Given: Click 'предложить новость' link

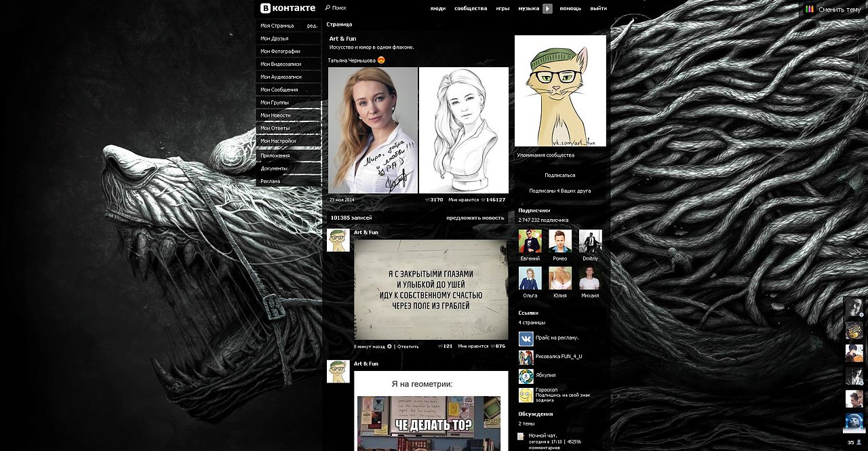Looking at the screenshot, I should 475,218.
